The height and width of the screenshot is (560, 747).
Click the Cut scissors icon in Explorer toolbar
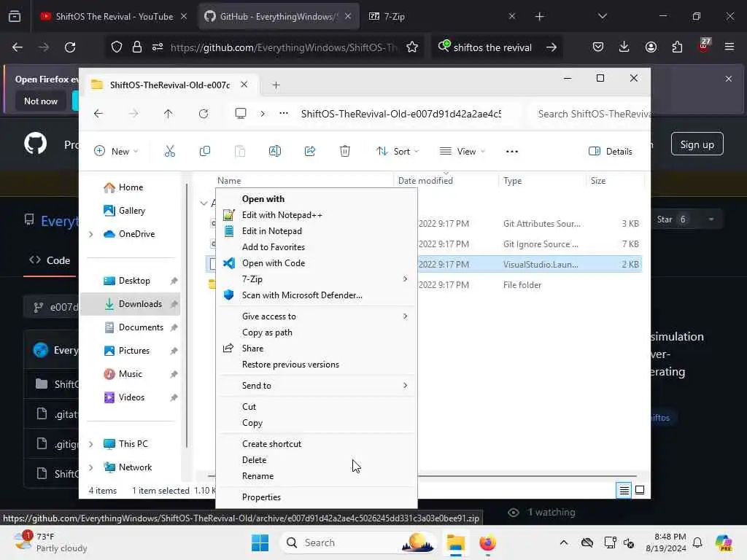click(169, 152)
